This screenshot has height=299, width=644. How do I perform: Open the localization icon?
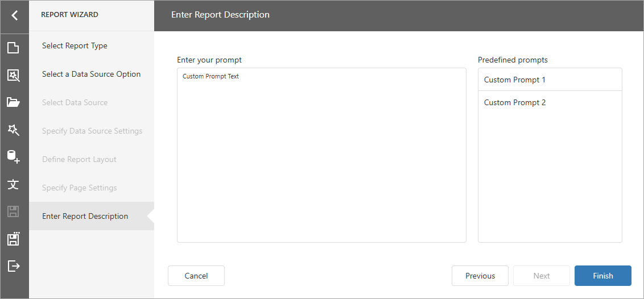pyautogui.click(x=13, y=184)
